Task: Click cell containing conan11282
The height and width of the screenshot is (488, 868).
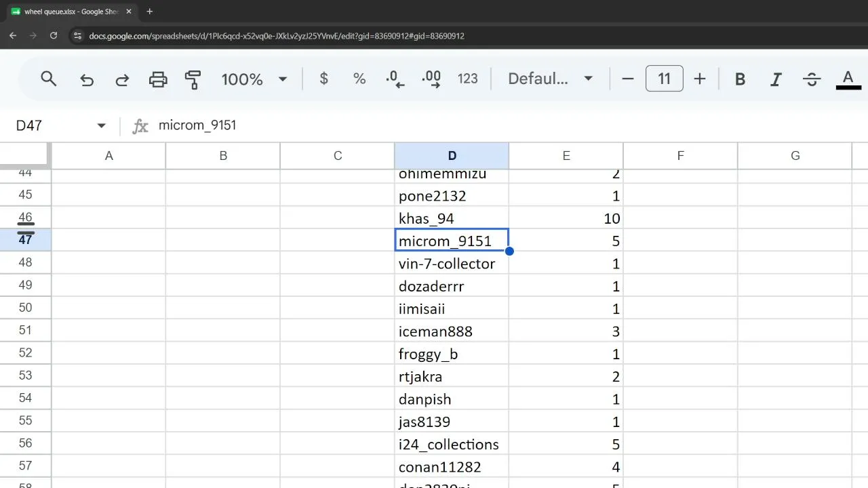Action: [x=452, y=467]
